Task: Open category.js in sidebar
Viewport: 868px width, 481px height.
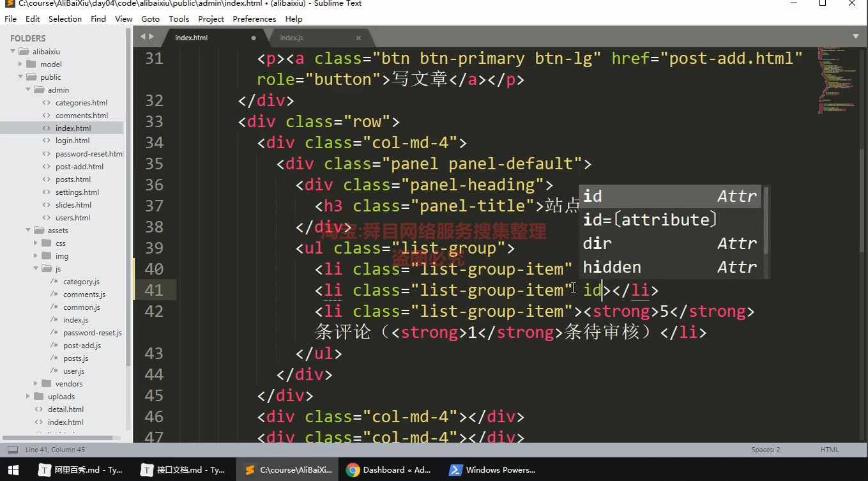Action: (x=81, y=282)
